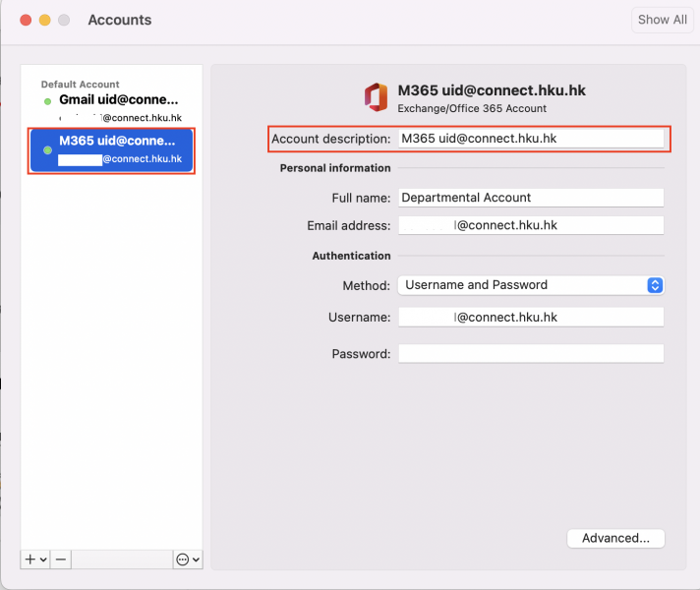Select the M365 uid@conne... account
This screenshot has width=700, height=590.
click(112, 150)
